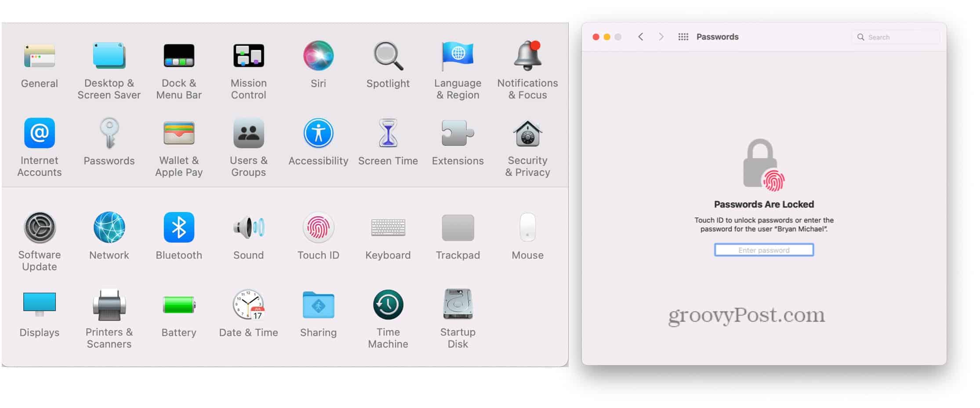Open Accessibility preferences
The image size is (980, 408).
318,133
